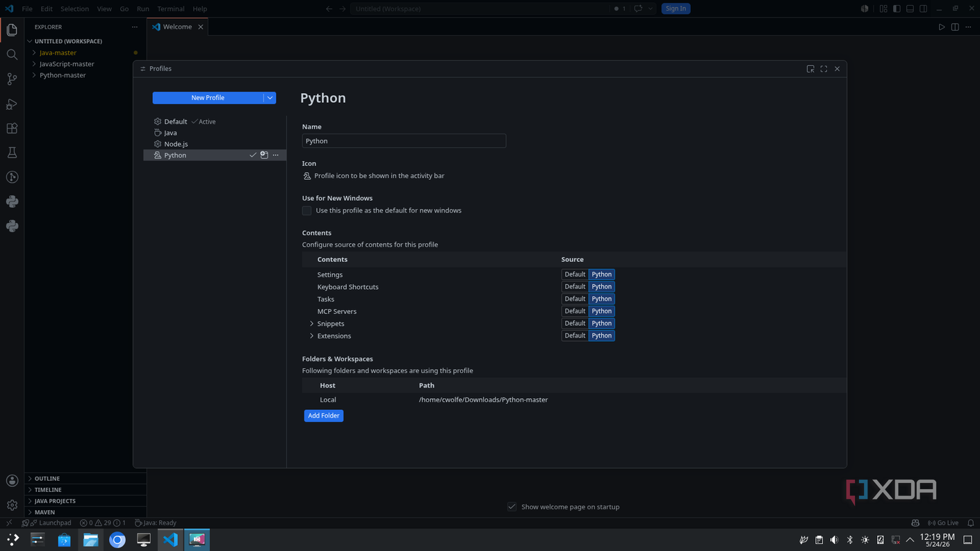Viewport: 980px width, 551px height.
Task: Open the New Profile dropdown arrow
Action: [x=270, y=98]
